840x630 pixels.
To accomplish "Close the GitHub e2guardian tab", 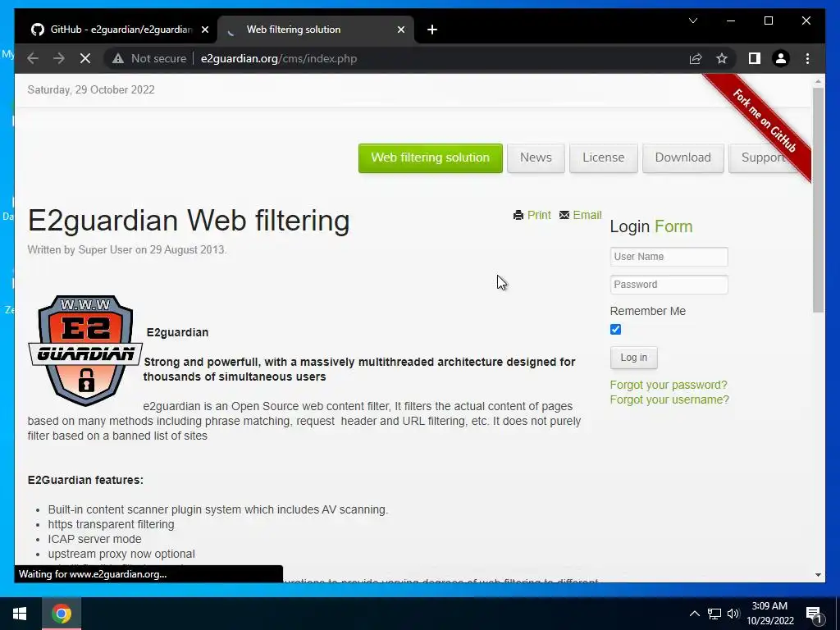I will [x=204, y=30].
